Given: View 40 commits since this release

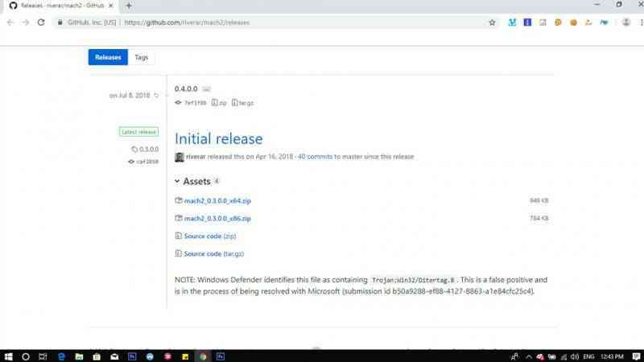Looking at the screenshot, I should point(315,157).
